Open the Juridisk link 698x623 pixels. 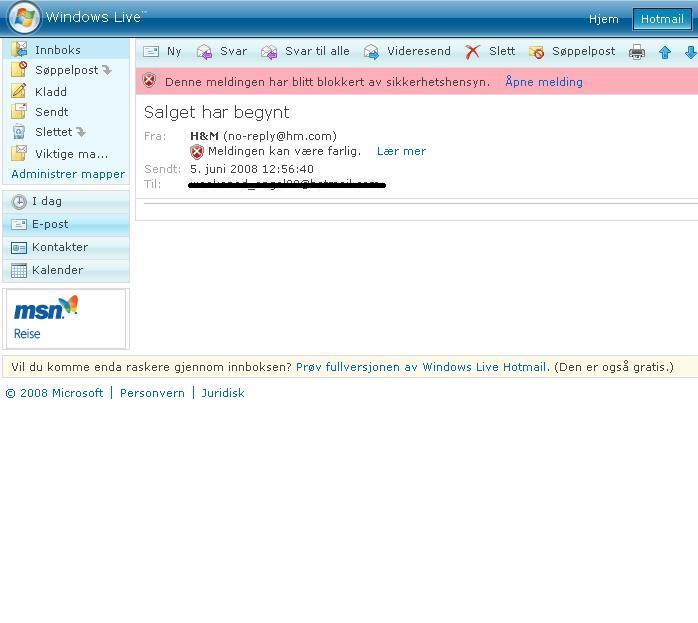223,393
